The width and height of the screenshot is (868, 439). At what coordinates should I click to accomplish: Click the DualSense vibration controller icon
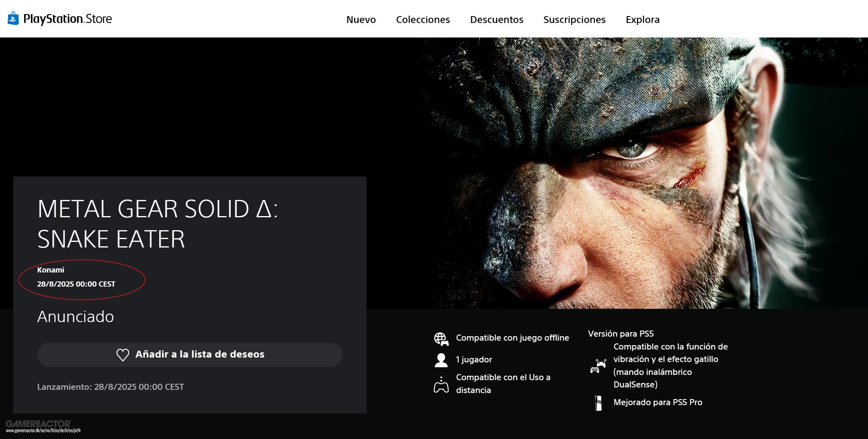point(598,366)
